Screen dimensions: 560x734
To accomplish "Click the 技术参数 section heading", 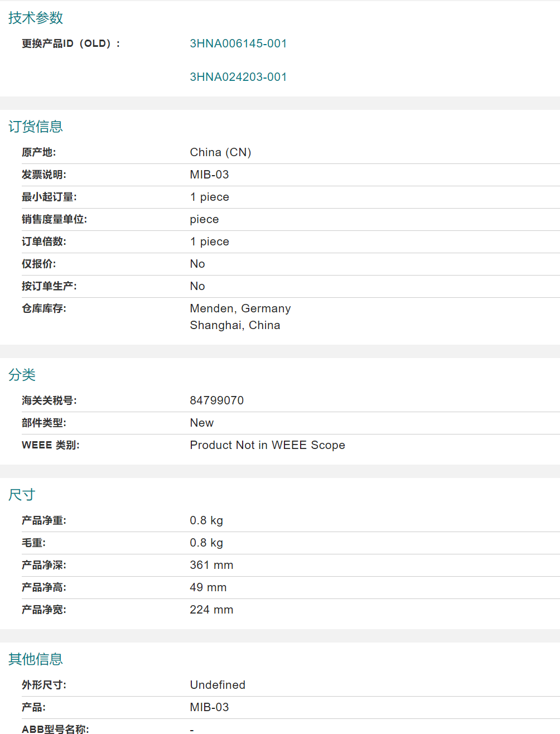I will (36, 18).
